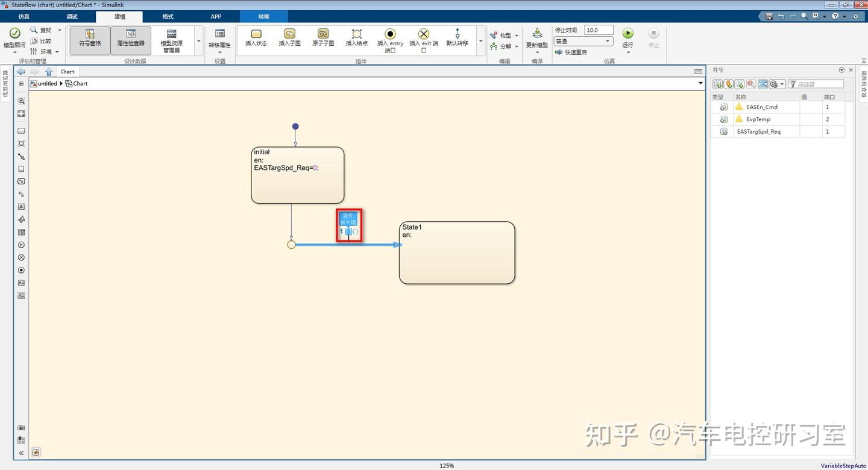Select the EASTargSpd_Req symbol row
Viewport: 868px width, 470px height.
click(x=778, y=131)
